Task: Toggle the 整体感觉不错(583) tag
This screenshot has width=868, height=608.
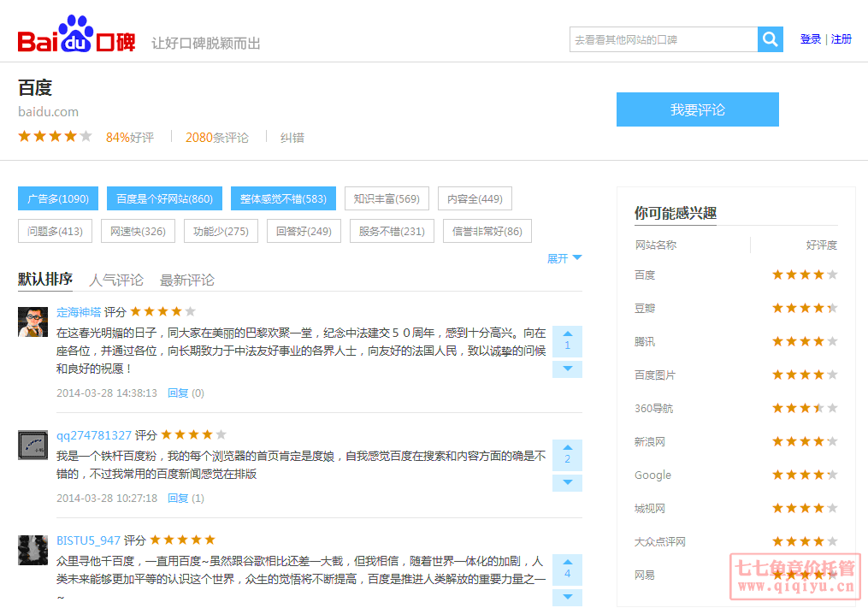Action: coord(283,198)
